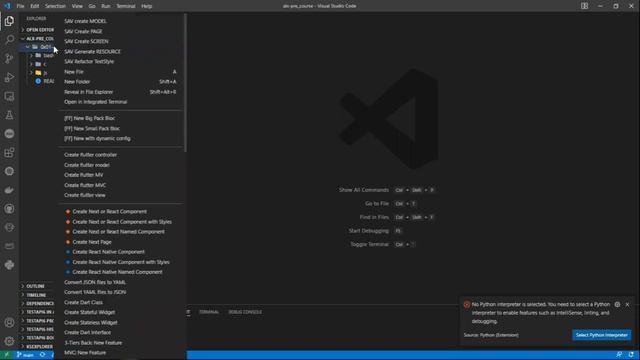Open the Manage gear icon
640x360 pixels.
point(9,341)
